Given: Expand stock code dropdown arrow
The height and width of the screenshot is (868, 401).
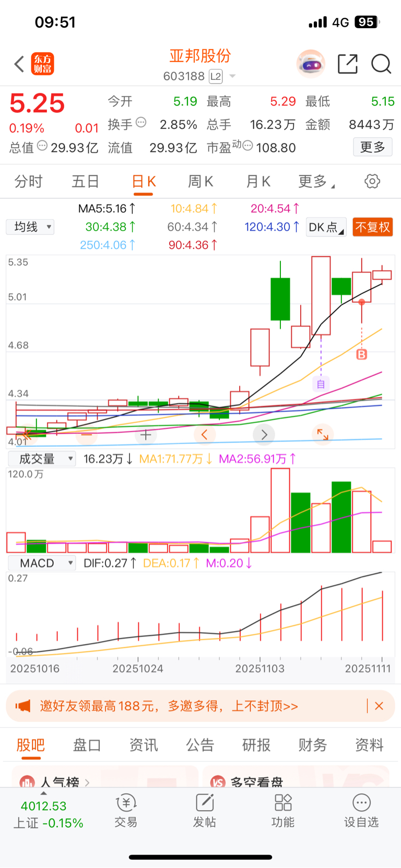Looking at the screenshot, I should (232, 77).
